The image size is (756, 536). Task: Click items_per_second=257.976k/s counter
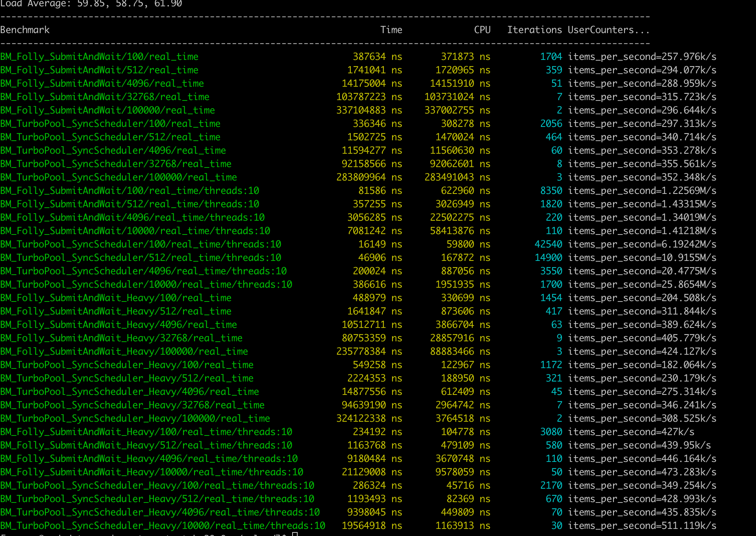642,57
